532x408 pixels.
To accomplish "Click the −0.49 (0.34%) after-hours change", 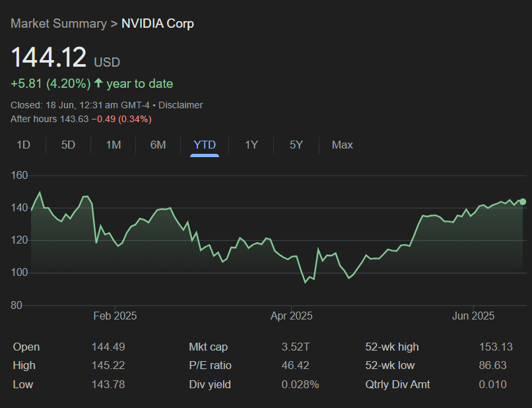I will click(121, 119).
